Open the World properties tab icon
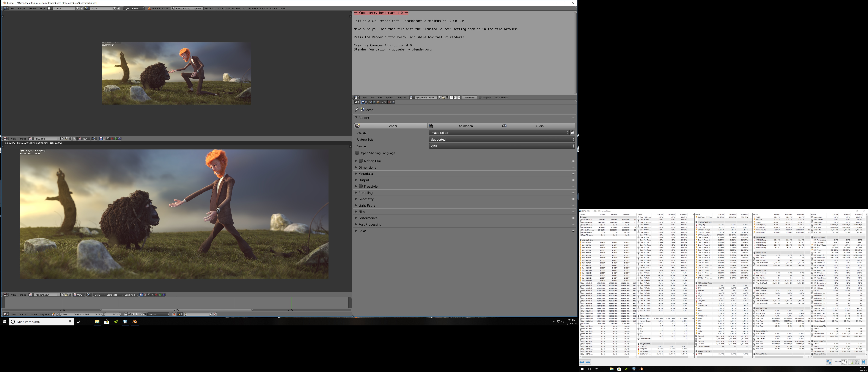Viewport: 868px width, 372px height. pyautogui.click(x=374, y=102)
